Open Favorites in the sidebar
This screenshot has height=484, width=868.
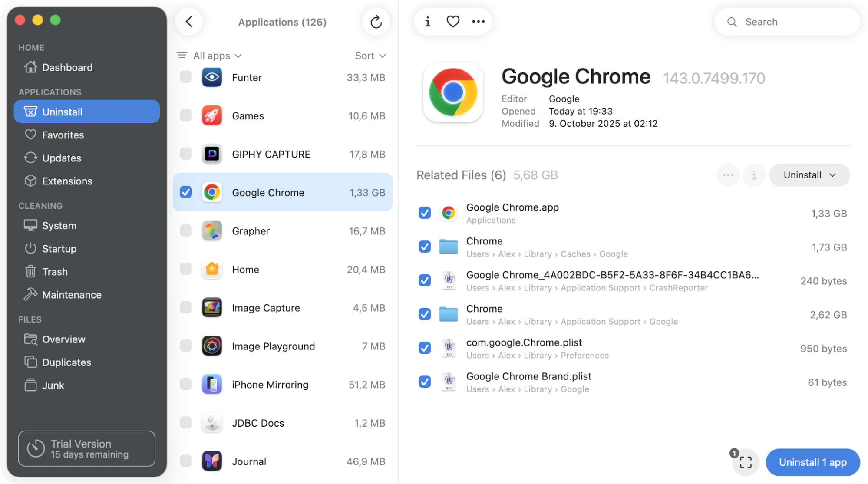(87, 135)
